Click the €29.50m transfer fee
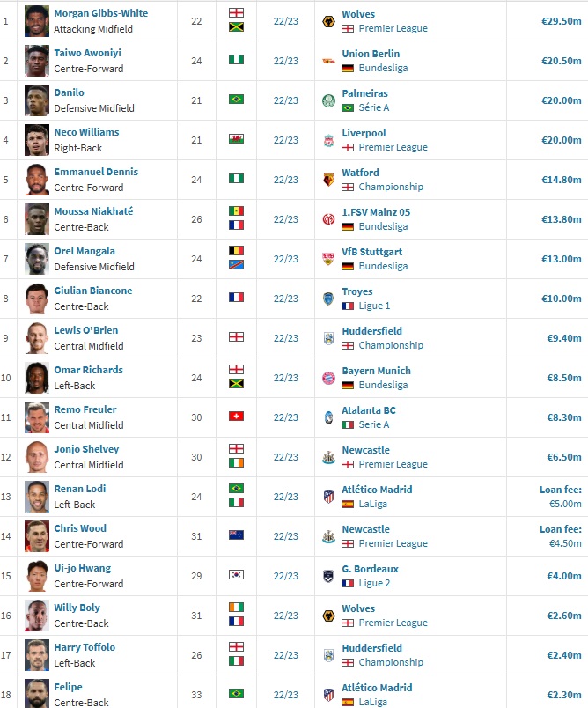Image resolution: width=588 pixels, height=708 pixels. [x=562, y=21]
